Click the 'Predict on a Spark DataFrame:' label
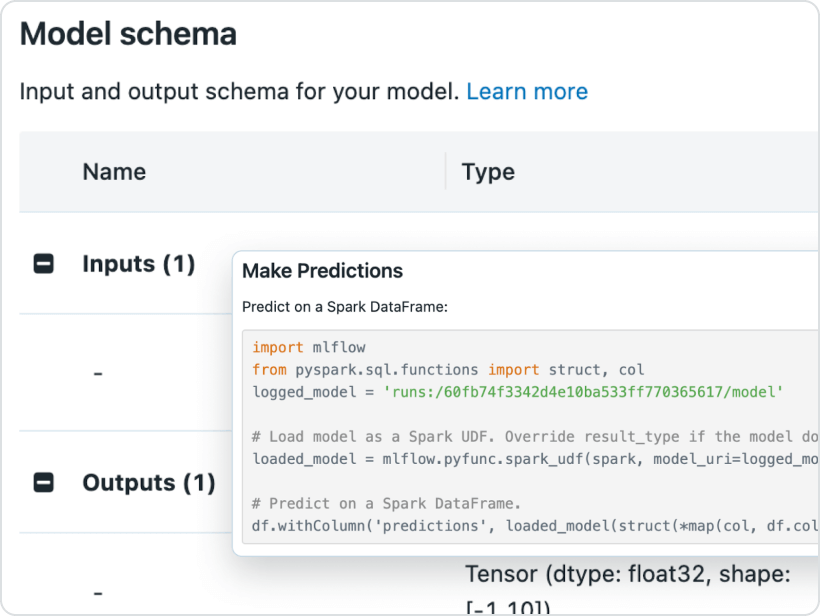 coord(344,307)
